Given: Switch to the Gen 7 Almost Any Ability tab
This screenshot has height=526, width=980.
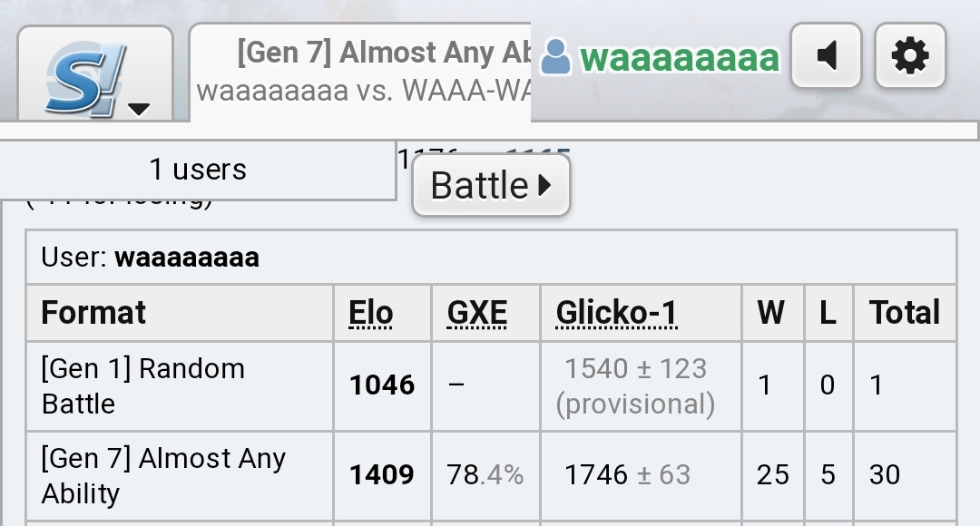Looking at the screenshot, I should click(360, 72).
